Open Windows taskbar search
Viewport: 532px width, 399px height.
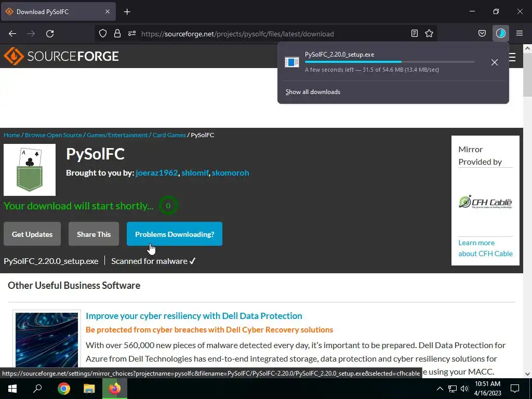click(x=37, y=389)
